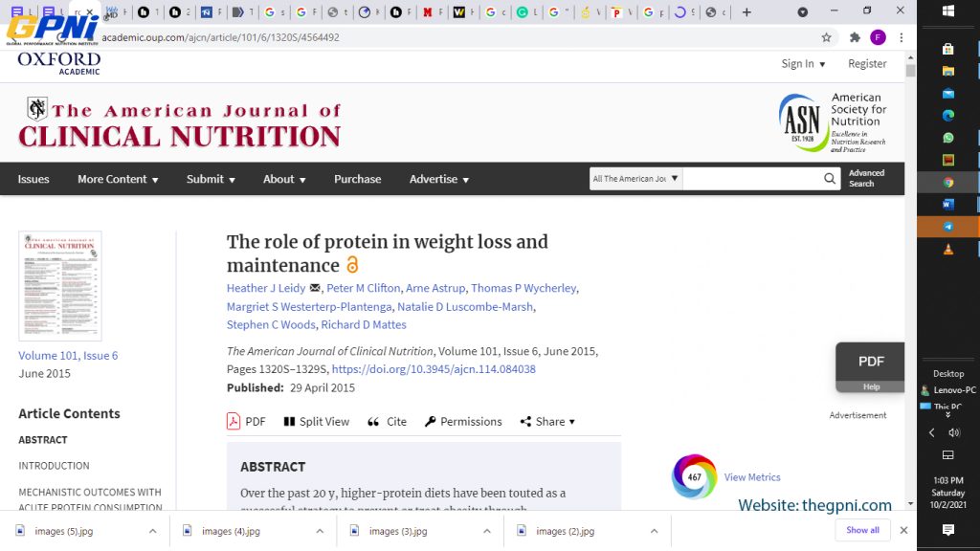
Task: Cite this article
Action: click(x=387, y=422)
